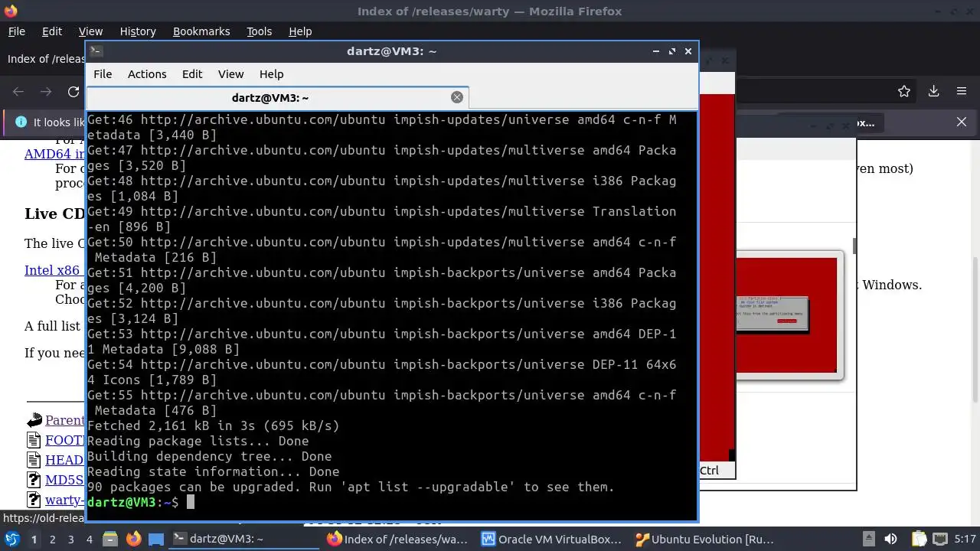This screenshot has width=980, height=551.
Task: Open Firefox File menu
Action: point(16,31)
